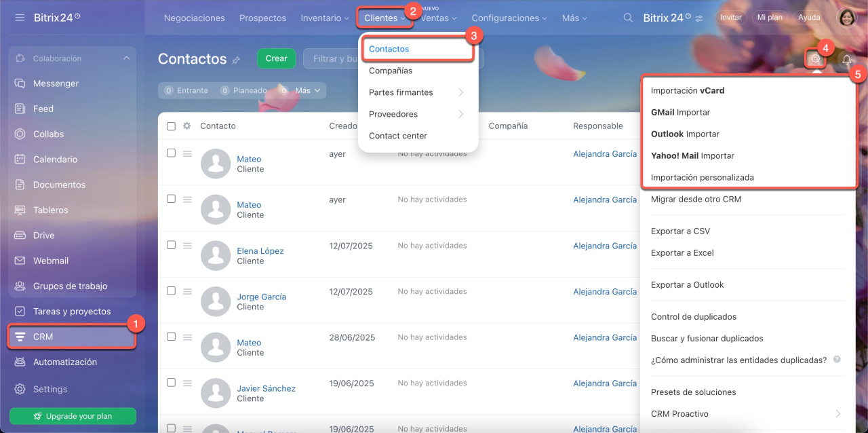The height and width of the screenshot is (433, 868).
Task: Open the row menu for Elena López
Action: coord(188,246)
